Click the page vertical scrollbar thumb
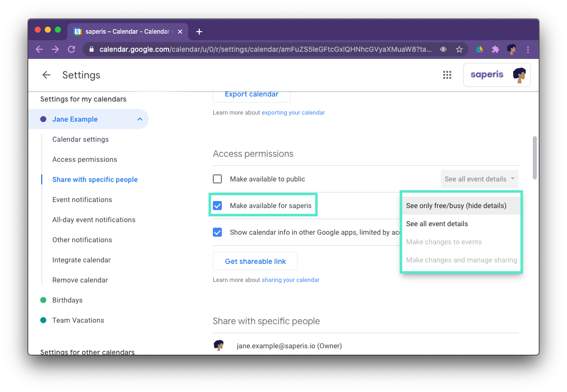The width and height of the screenshot is (567, 392). [534, 157]
